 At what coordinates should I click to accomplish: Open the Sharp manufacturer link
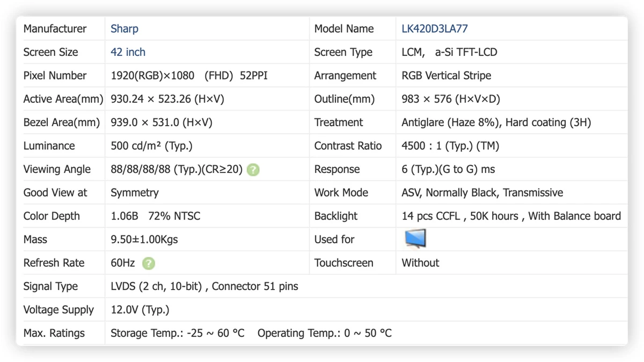click(x=125, y=29)
